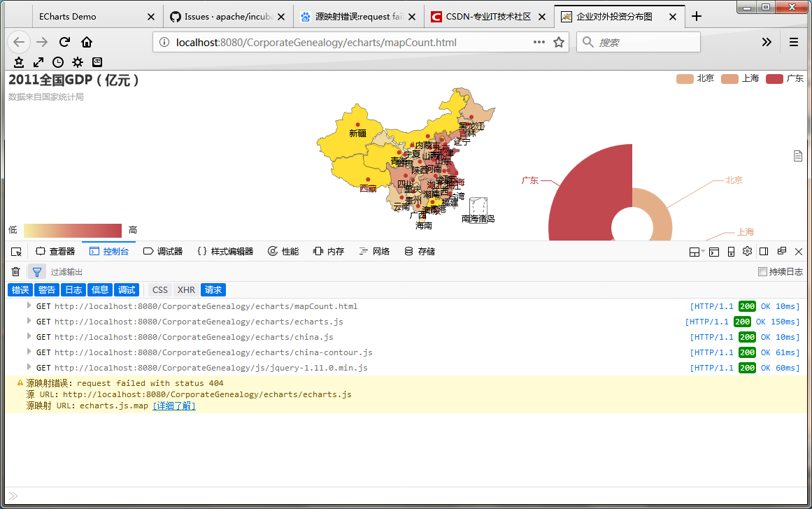Expand the echarts.js GET request
The height and width of the screenshot is (509, 812).
29,321
